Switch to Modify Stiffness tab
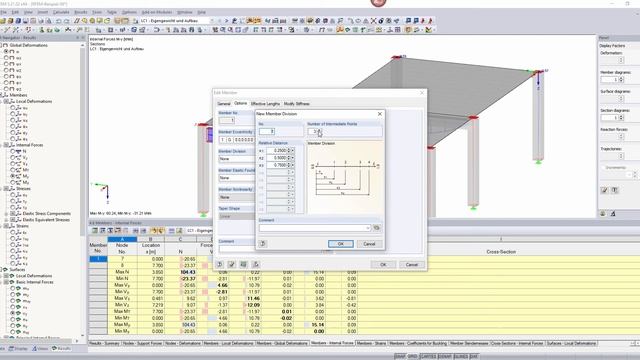 (x=297, y=104)
